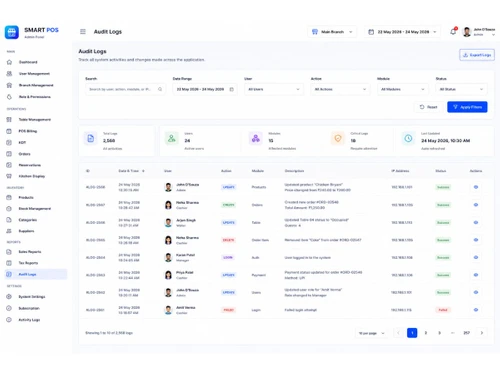View details of log ending 2508
Image resolution: width=500 pixels, height=375 pixels.
(x=476, y=187)
